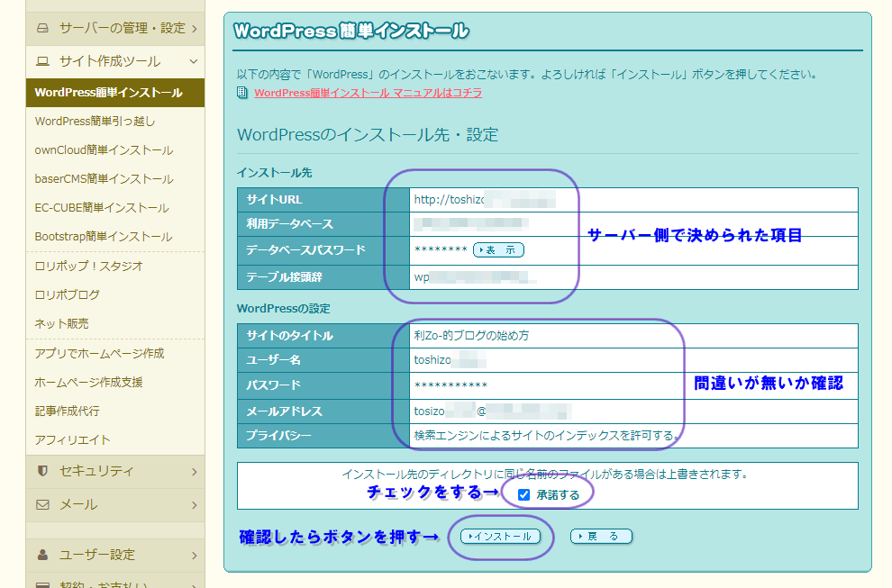Click the shield icon beside セキュリティ
Screen dimensions: 892x588
tap(42, 471)
